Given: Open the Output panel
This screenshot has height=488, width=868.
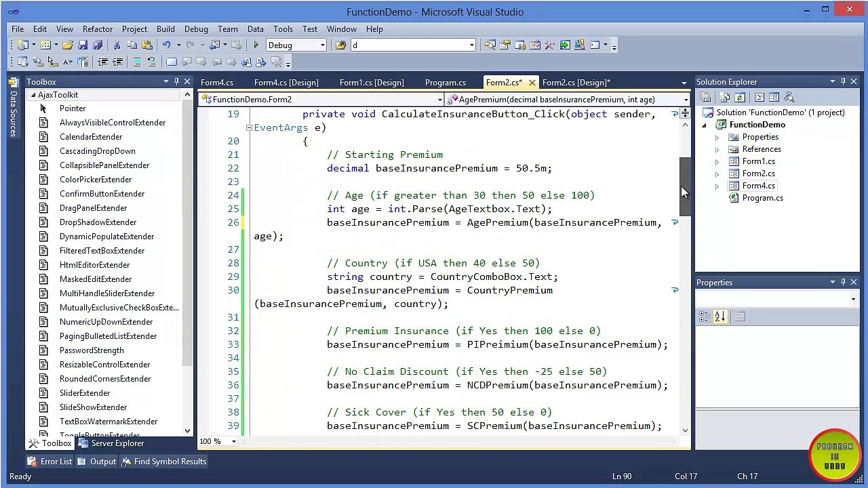Looking at the screenshot, I should click(97, 462).
